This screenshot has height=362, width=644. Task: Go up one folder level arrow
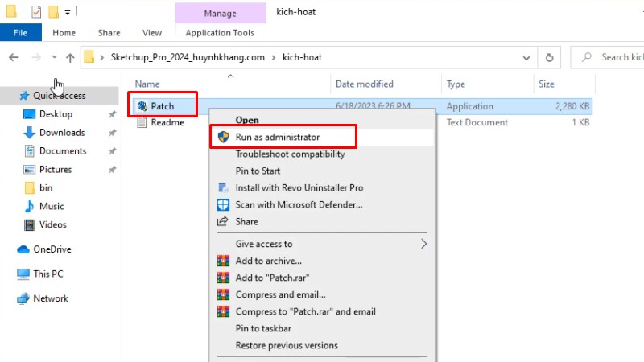click(70, 57)
